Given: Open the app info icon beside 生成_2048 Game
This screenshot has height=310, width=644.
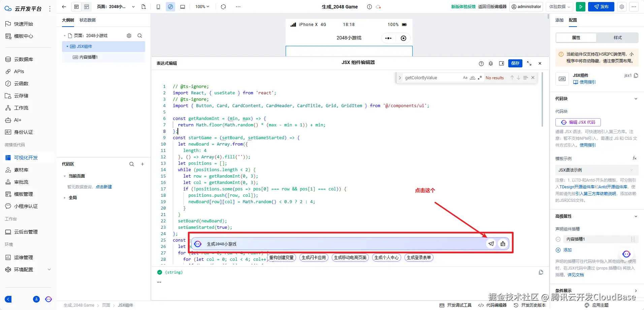Looking at the screenshot, I should coord(369,7).
